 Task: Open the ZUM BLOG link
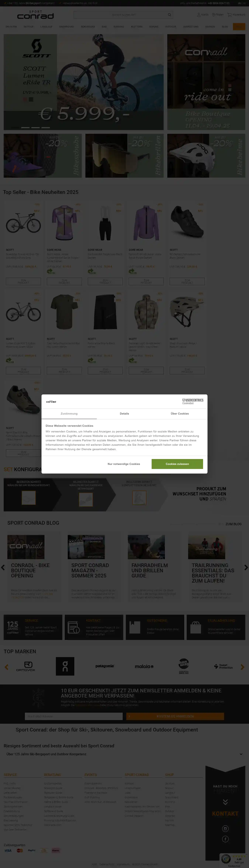tap(233, 524)
